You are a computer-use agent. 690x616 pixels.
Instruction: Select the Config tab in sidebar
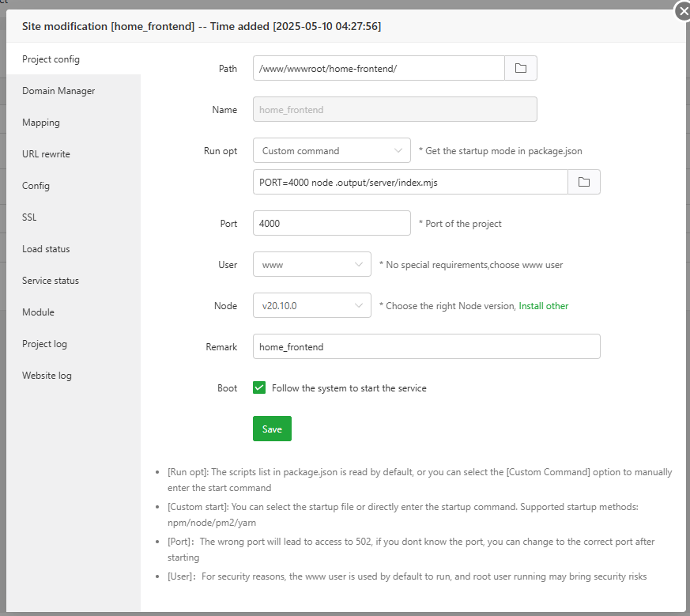(36, 186)
